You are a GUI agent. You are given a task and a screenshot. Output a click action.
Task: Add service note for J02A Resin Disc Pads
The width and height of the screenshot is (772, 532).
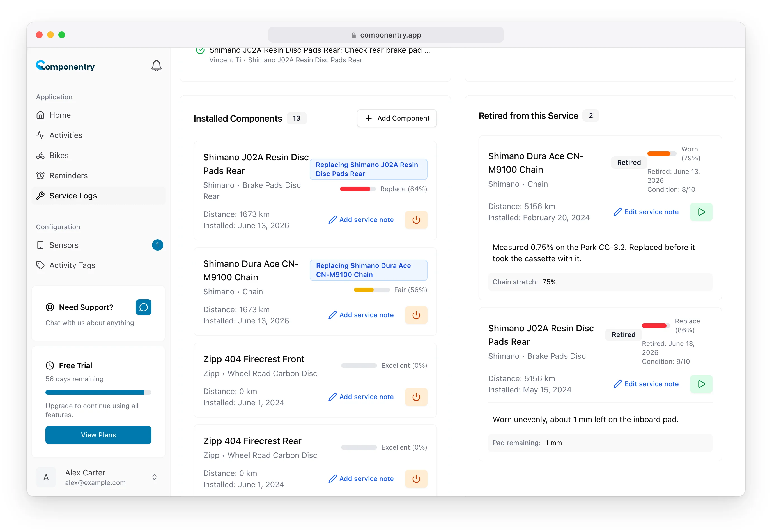pos(361,220)
